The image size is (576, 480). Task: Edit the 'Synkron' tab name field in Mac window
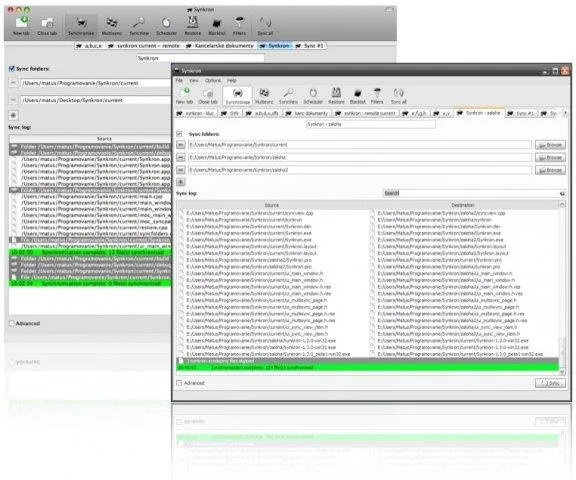(200, 58)
